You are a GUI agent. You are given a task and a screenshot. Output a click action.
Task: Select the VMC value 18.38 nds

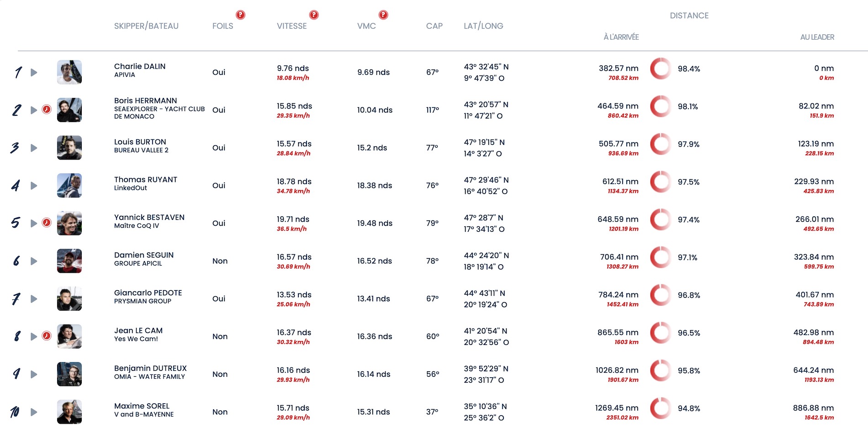(375, 186)
